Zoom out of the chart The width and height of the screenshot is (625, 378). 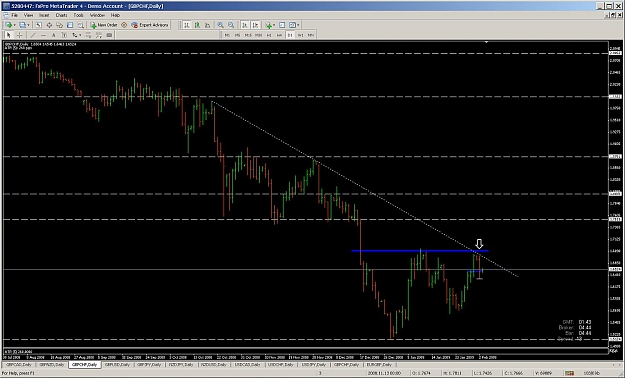(231, 25)
